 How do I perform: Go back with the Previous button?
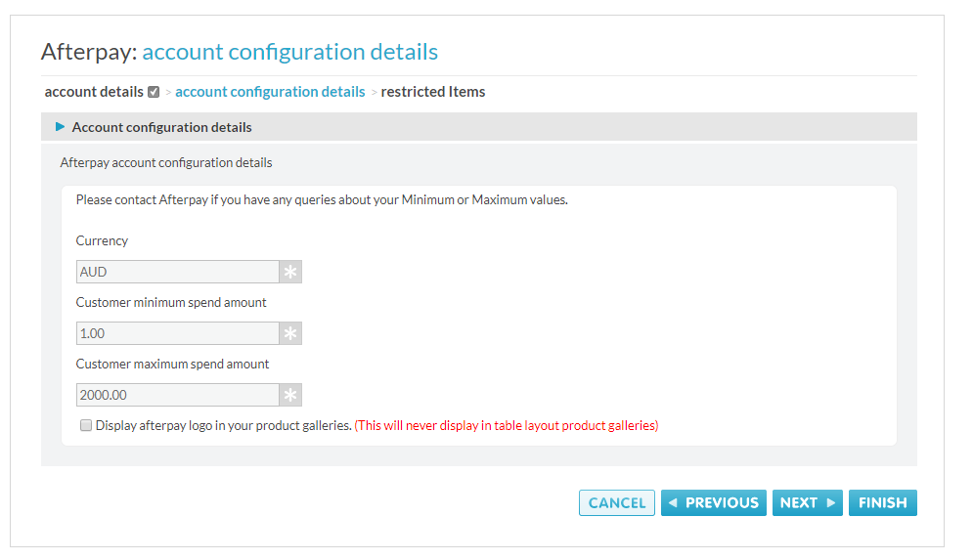point(714,503)
